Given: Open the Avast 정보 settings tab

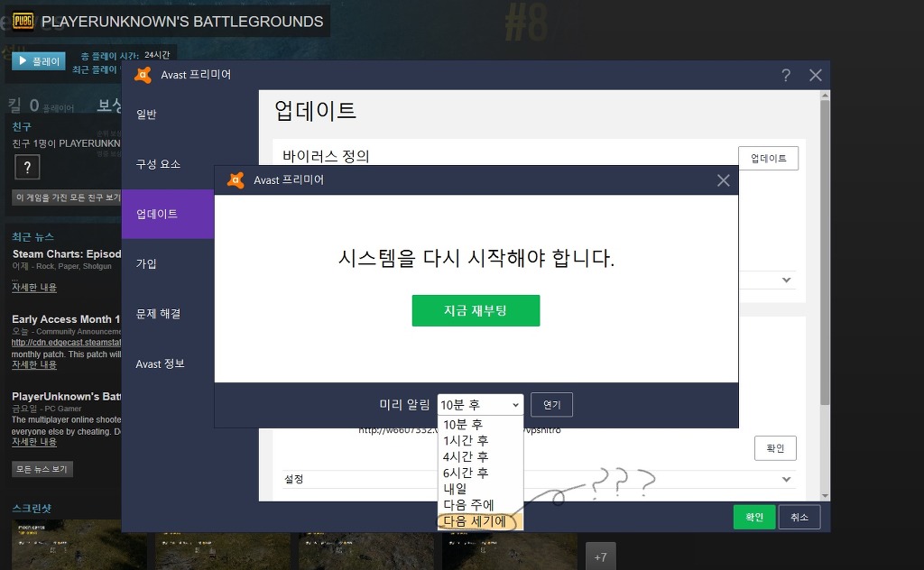Looking at the screenshot, I should click(168, 363).
